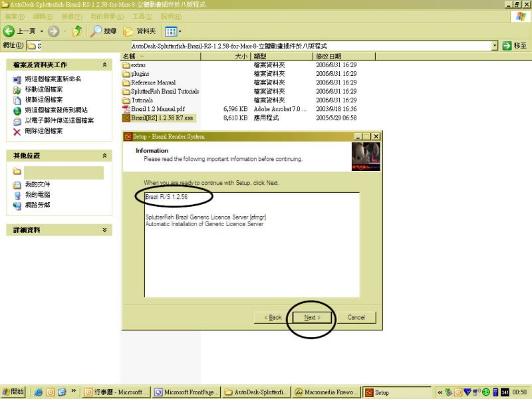The height and width of the screenshot is (399, 532).
Task: Click the icon of Brazil[RS] 1.2.58 R7.exe
Action: click(126, 118)
